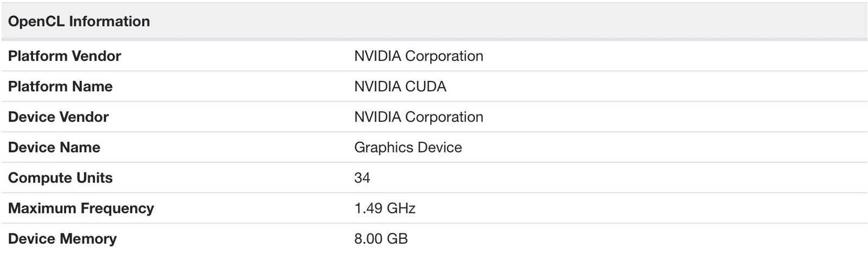Select the Device Vendor value NVIDIA Corporation

(x=418, y=117)
